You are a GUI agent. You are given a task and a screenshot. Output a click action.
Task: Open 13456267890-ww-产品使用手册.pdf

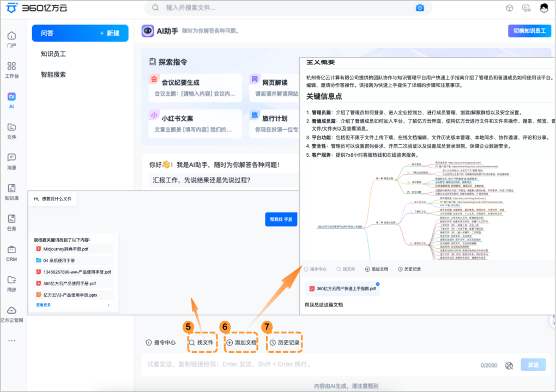click(x=74, y=272)
